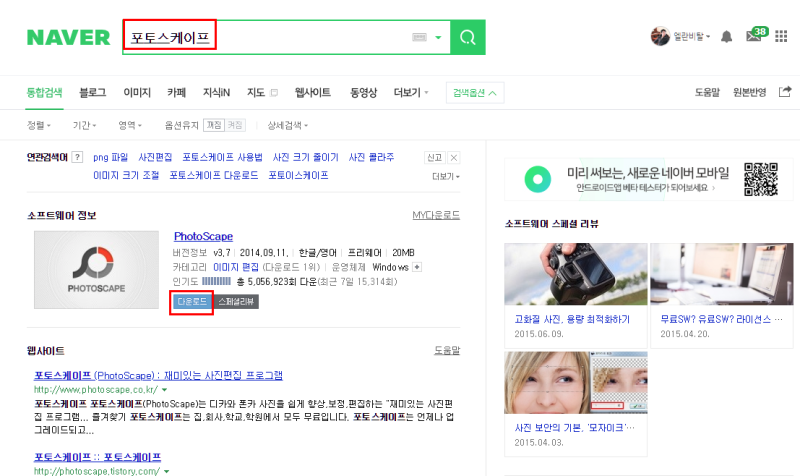Click related search 'png 파일'
Screen dimensions: 800x476
pyautogui.click(x=110, y=157)
